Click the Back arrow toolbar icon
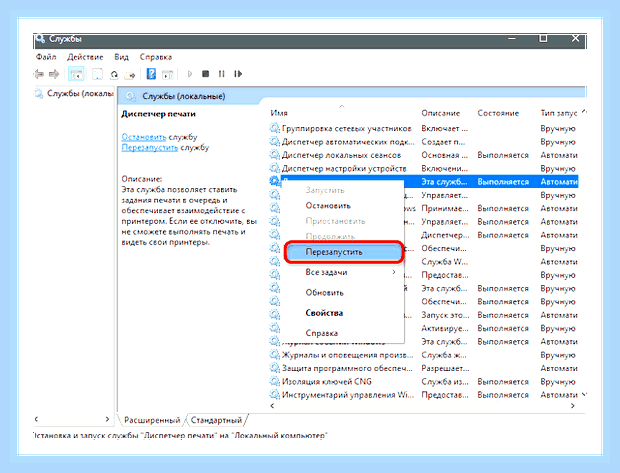Image resolution: width=620 pixels, height=473 pixels. click(x=39, y=74)
